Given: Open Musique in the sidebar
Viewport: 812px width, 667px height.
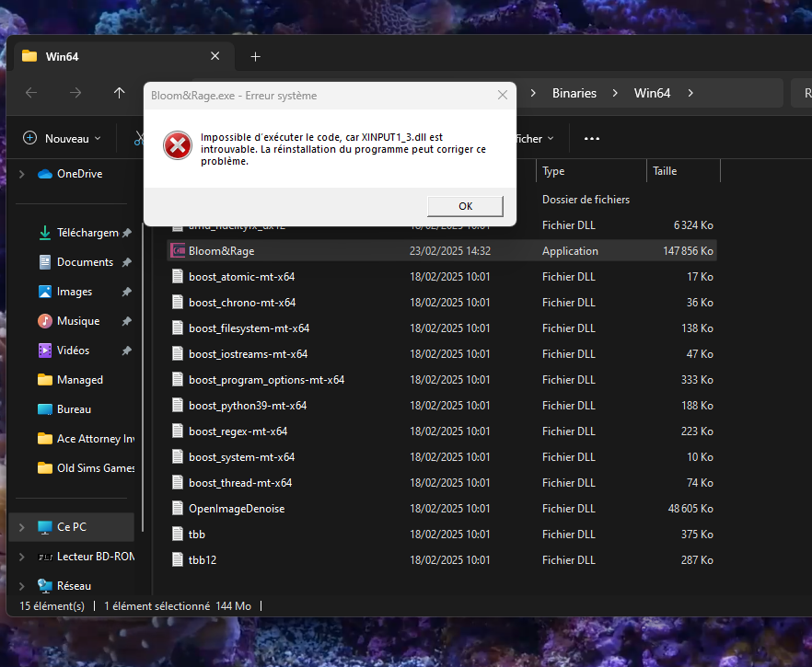Looking at the screenshot, I should [69, 321].
